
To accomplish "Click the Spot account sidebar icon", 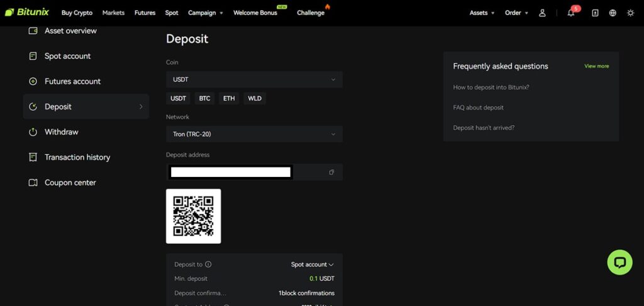I will click(33, 56).
